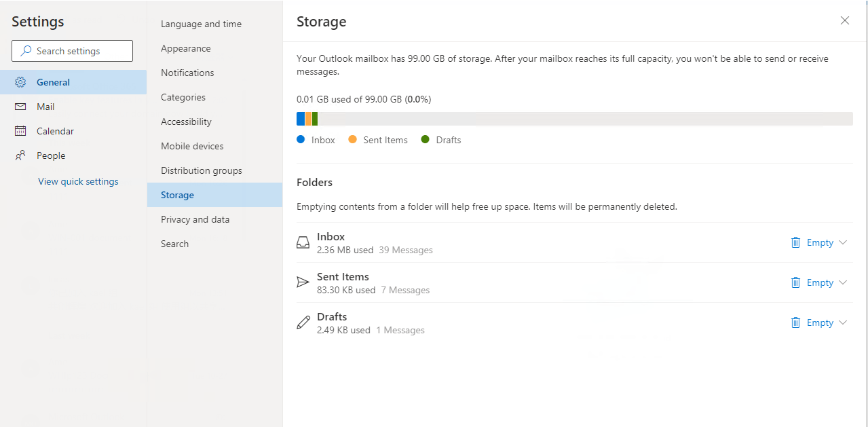
Task: Click the search magnifier icon
Action: pyautogui.click(x=26, y=51)
